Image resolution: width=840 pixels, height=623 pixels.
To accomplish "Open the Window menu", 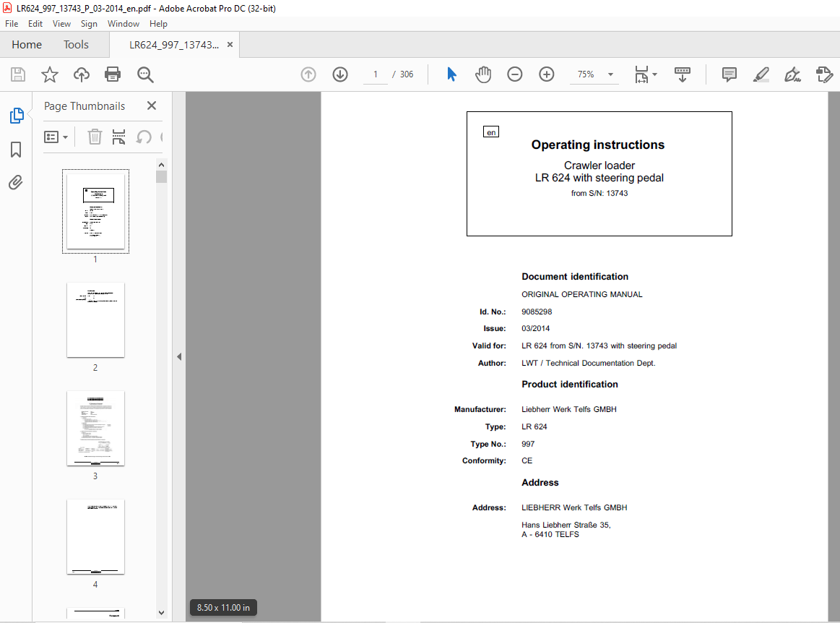I will tap(124, 24).
